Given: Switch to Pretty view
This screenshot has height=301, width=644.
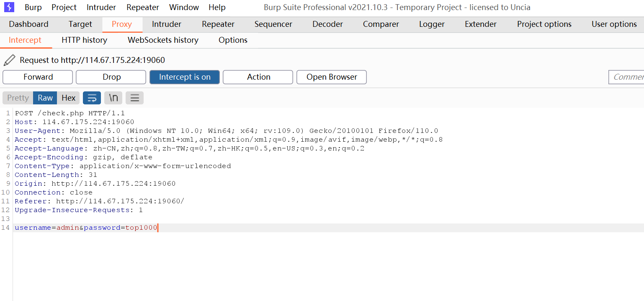Looking at the screenshot, I should (x=18, y=98).
